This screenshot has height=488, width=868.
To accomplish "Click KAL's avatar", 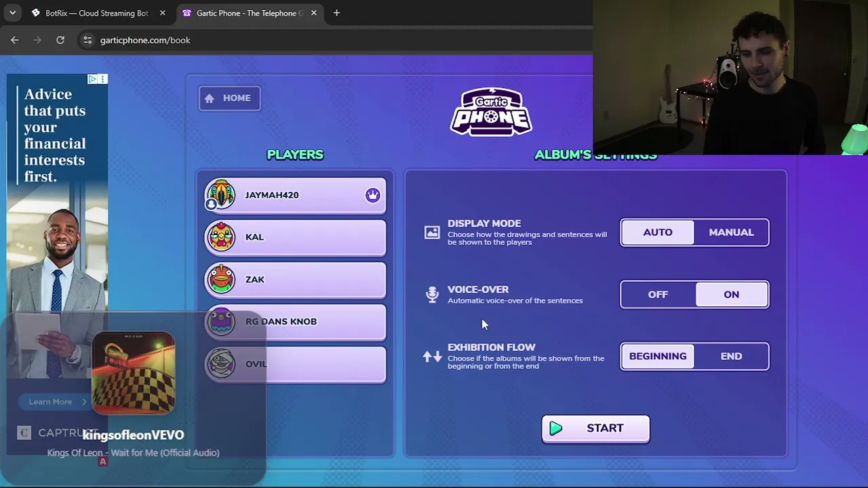I will 221,237.
